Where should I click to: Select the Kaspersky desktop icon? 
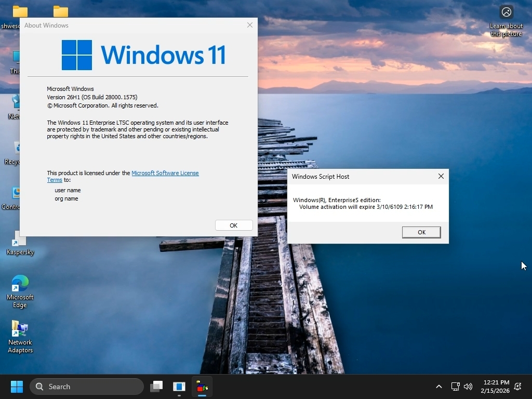(20, 243)
